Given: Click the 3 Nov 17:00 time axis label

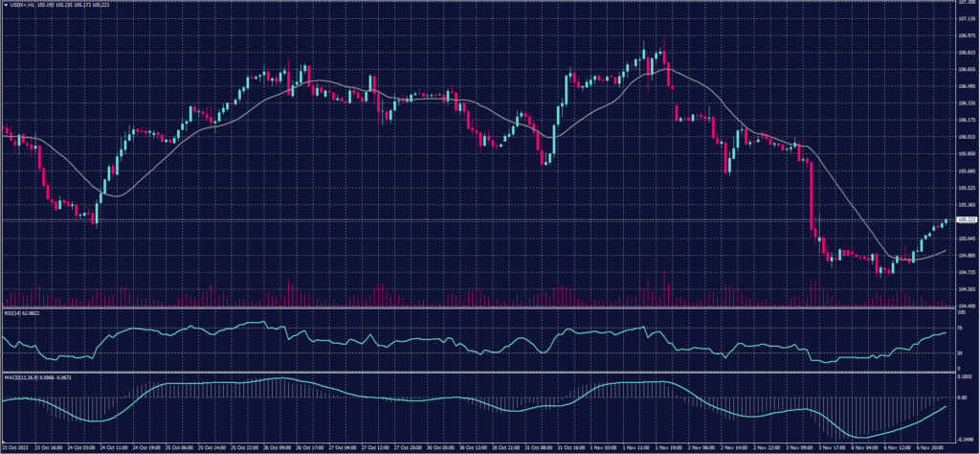Looking at the screenshot, I should coord(828,448).
